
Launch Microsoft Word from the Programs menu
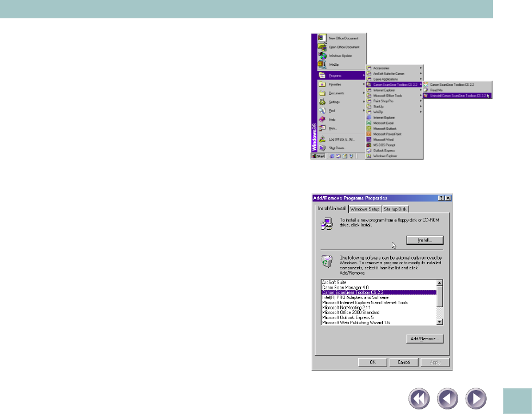pos(394,140)
